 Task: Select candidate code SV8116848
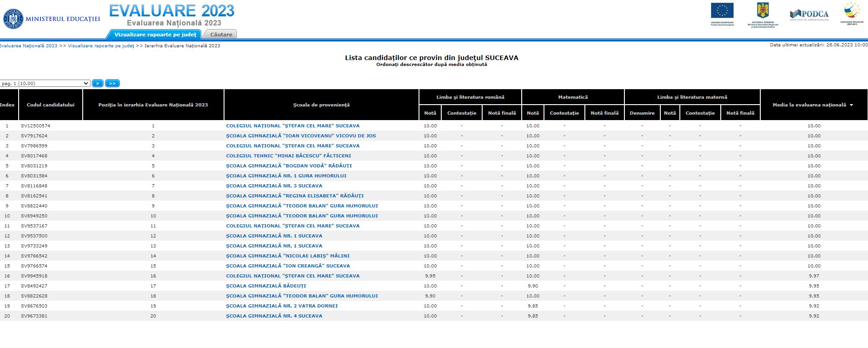click(34, 186)
